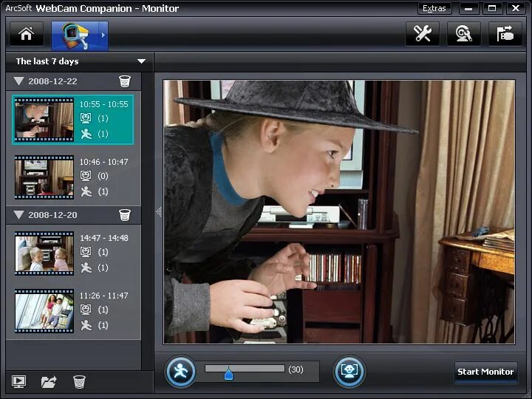The width and height of the screenshot is (532, 399).
Task: Delete the selected recording with bottom trash icon
Action: (79, 381)
